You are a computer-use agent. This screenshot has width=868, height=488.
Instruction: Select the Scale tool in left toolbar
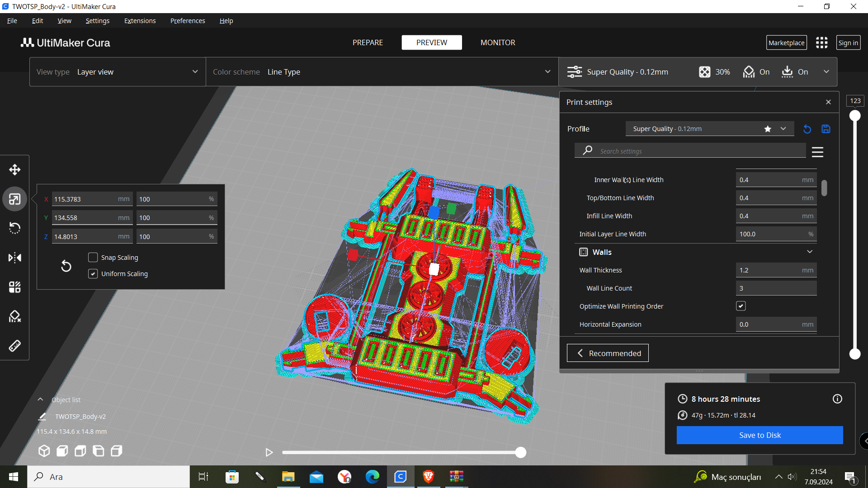pos(15,199)
